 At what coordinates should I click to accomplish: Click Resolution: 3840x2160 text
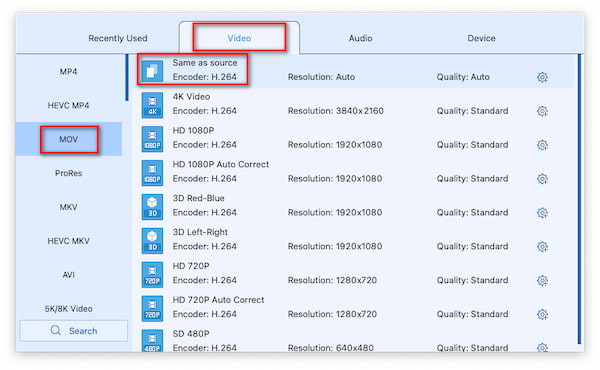pyautogui.click(x=336, y=111)
